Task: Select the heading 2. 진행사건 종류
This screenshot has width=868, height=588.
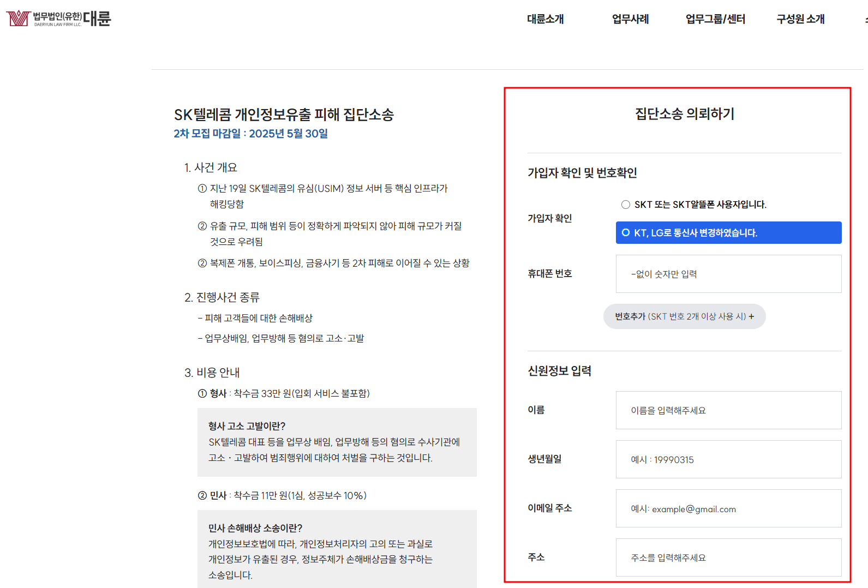Action: click(222, 297)
